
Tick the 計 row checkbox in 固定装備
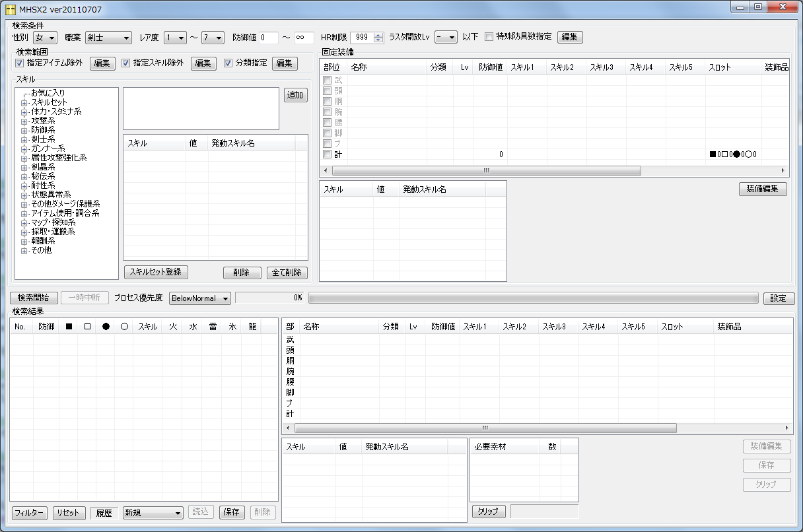tap(327, 154)
